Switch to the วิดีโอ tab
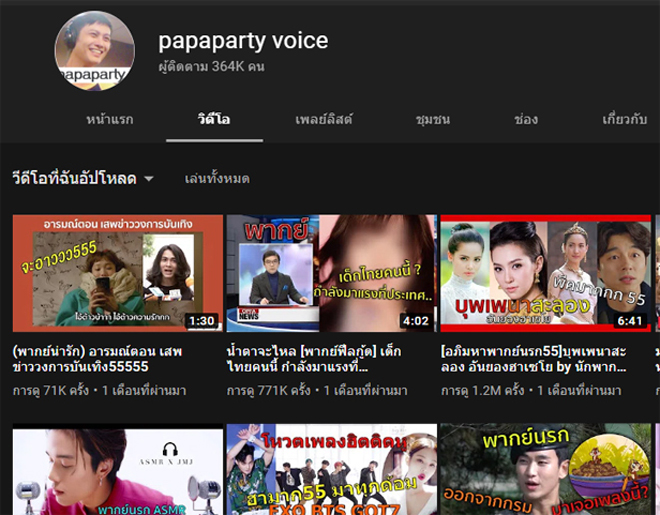 pyautogui.click(x=215, y=119)
